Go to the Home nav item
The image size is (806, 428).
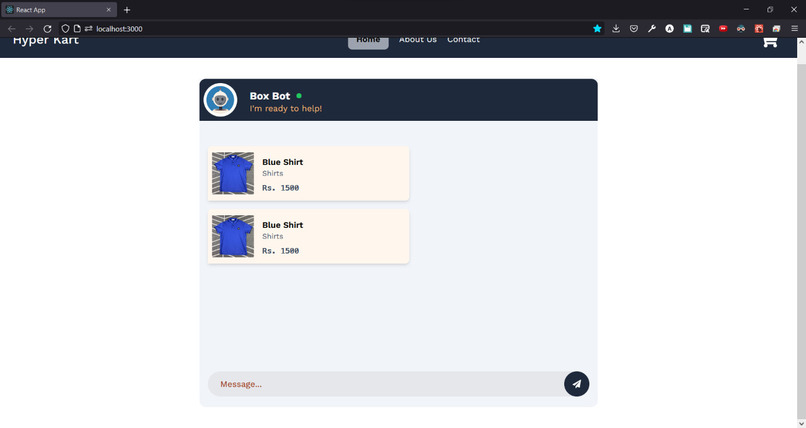(x=368, y=42)
